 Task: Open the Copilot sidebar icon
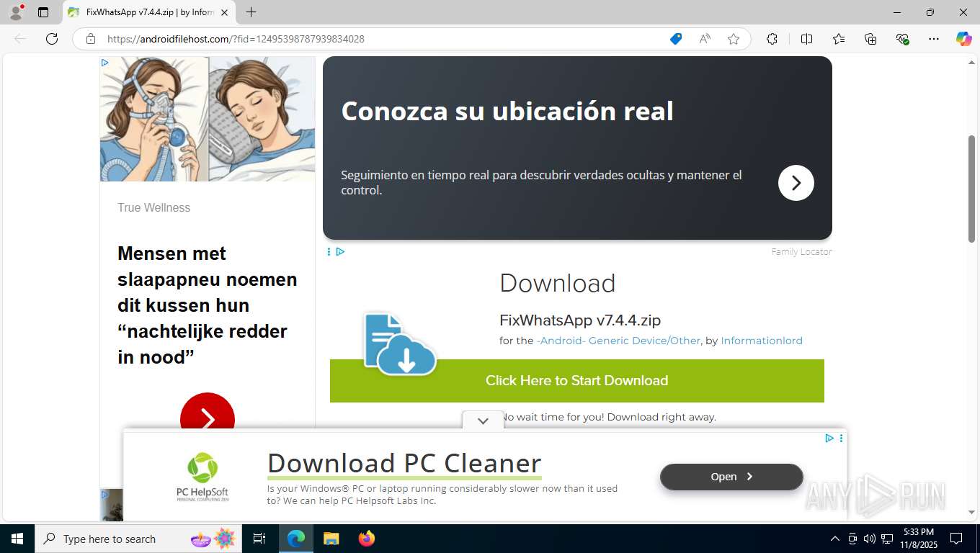(x=963, y=39)
